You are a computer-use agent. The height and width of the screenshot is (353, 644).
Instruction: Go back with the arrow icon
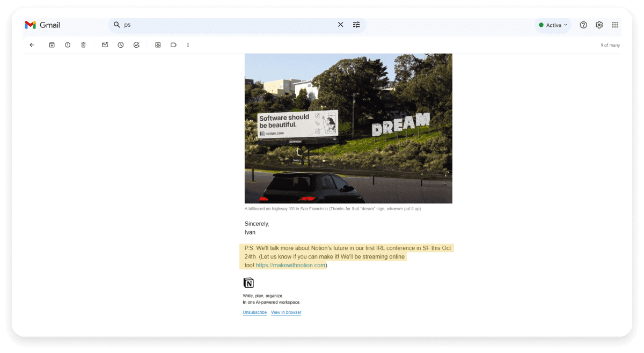[32, 45]
